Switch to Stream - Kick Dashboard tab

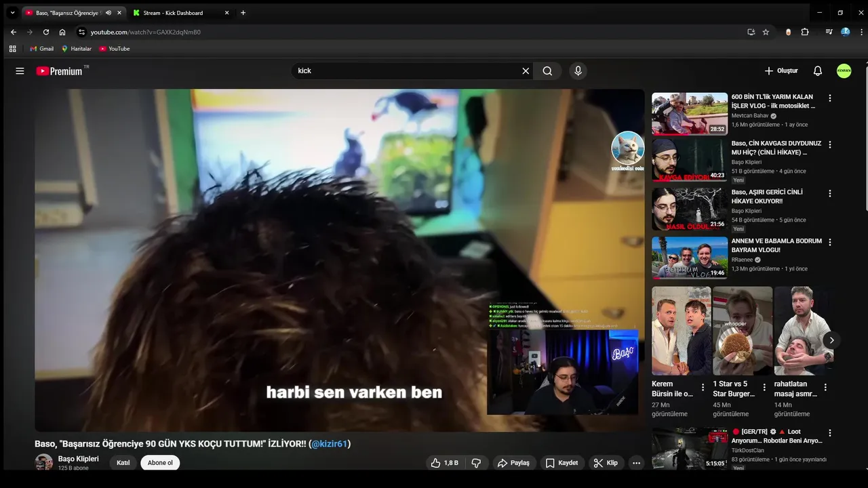(x=180, y=13)
